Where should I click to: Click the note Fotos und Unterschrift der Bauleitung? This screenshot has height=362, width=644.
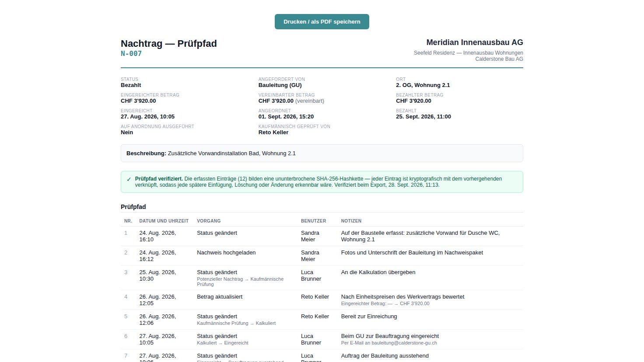point(412,253)
